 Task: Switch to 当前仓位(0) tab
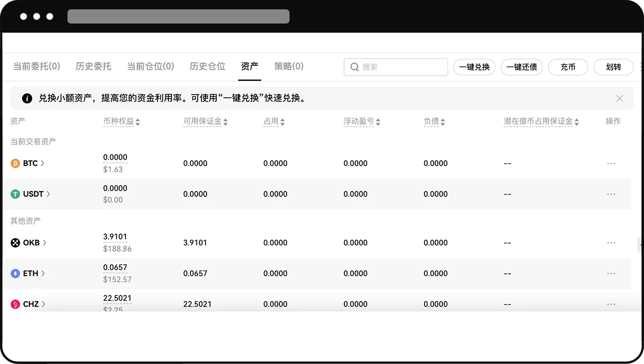tap(150, 66)
